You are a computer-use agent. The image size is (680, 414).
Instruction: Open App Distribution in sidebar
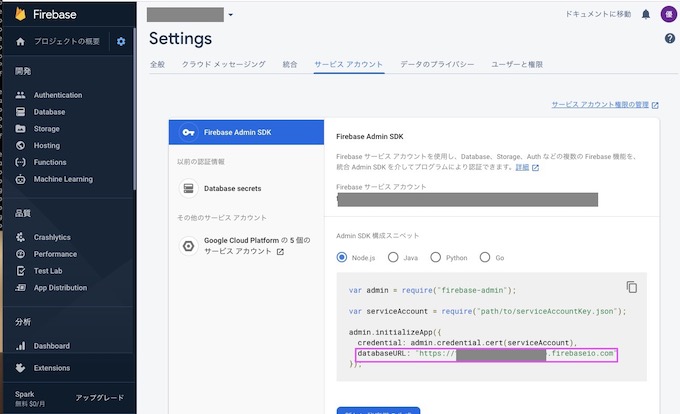60,288
